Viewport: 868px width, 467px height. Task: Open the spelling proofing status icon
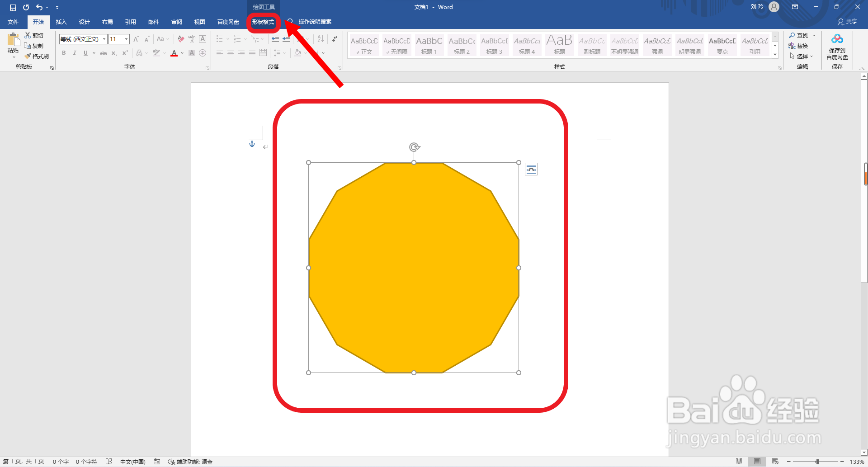109,462
